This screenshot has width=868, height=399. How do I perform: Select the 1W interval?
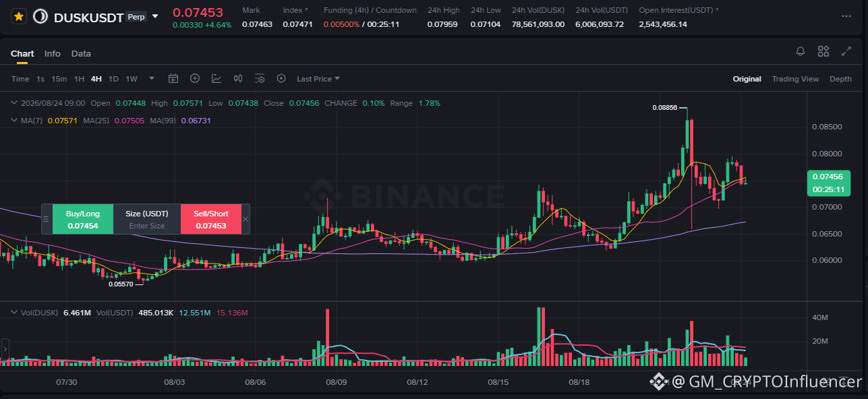(x=132, y=79)
